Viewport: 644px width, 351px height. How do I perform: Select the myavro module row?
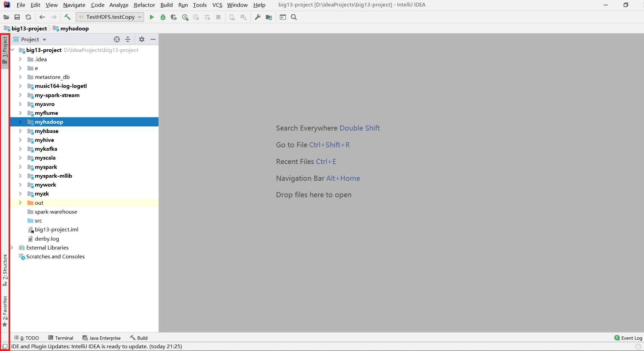(84, 104)
